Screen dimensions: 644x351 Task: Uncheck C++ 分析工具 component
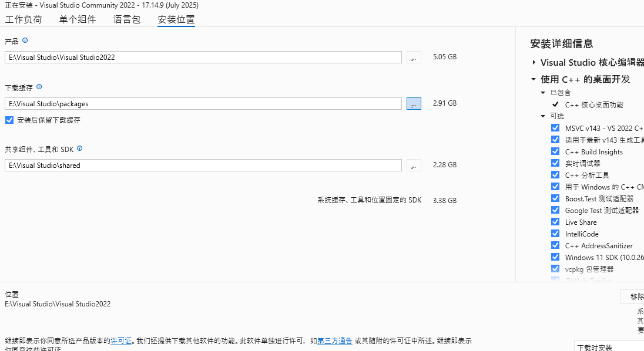(555, 175)
